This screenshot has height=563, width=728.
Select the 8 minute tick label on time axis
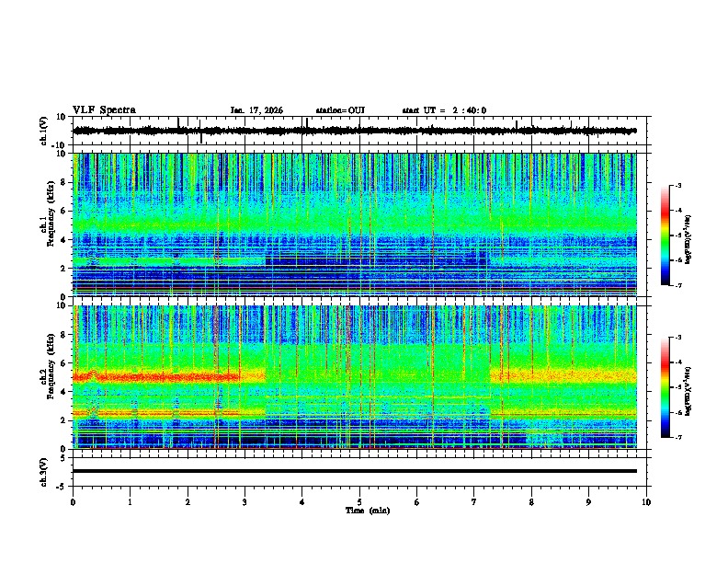pos(531,502)
